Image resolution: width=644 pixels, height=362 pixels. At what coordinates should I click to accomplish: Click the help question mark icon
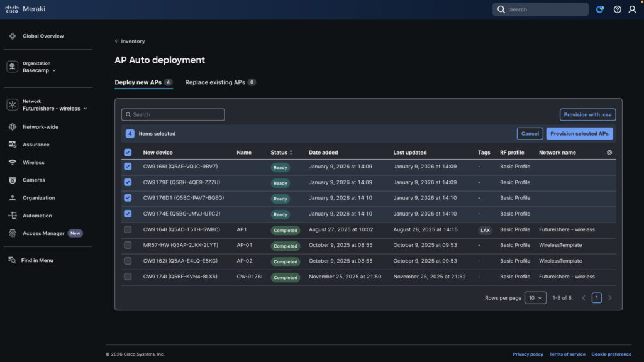click(x=617, y=9)
